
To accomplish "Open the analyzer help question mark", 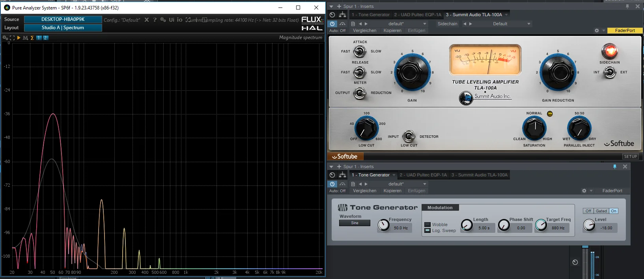I will point(155,20).
